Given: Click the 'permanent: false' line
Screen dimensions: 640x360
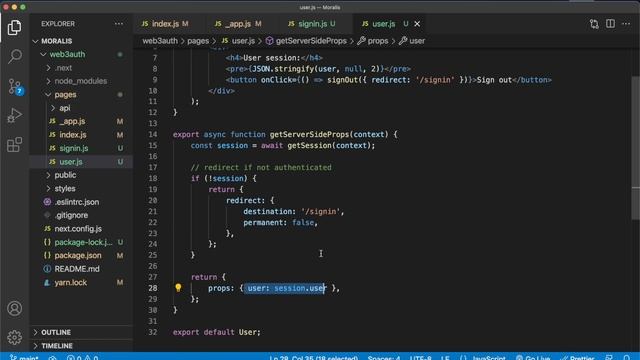Looking at the screenshot, I should coord(280,222).
